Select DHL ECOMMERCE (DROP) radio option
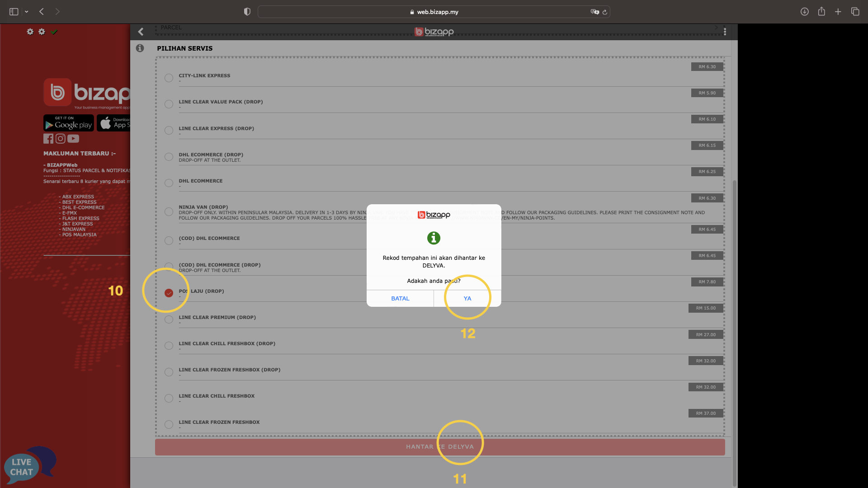Screen dimensions: 868x488 pos(169,157)
